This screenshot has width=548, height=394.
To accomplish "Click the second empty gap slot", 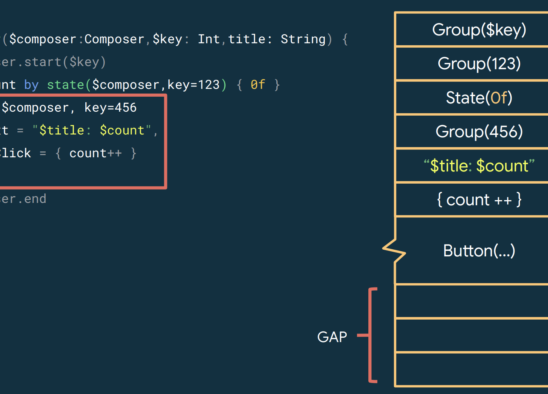I will tap(471, 336).
